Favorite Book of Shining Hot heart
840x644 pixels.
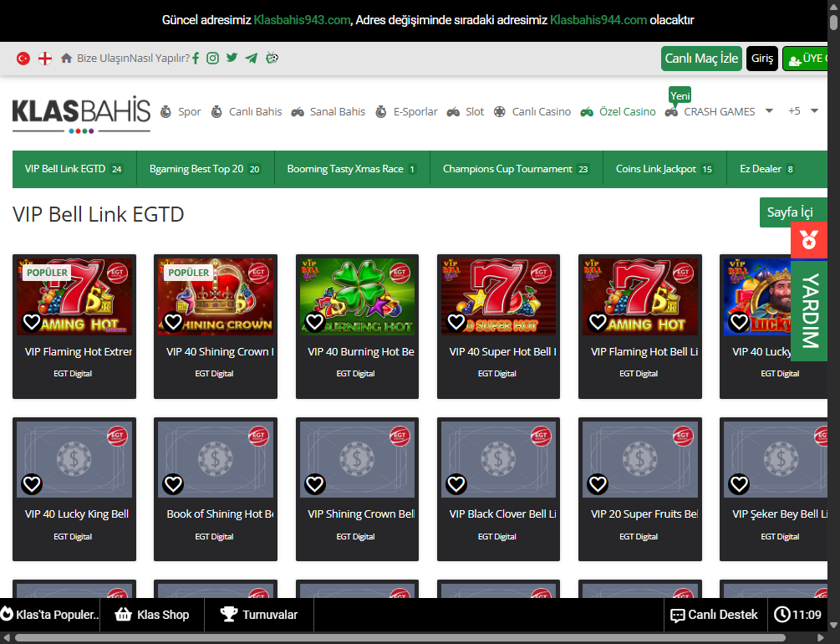(x=173, y=484)
